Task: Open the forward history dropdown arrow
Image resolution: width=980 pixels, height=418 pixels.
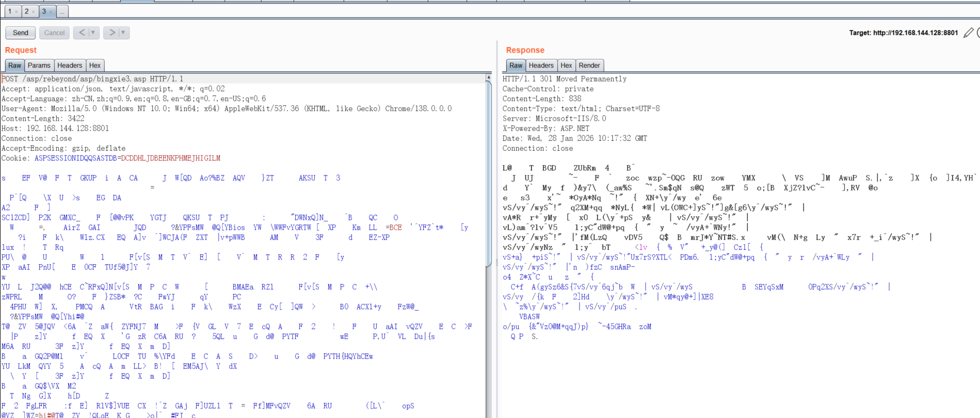Action: point(123,33)
